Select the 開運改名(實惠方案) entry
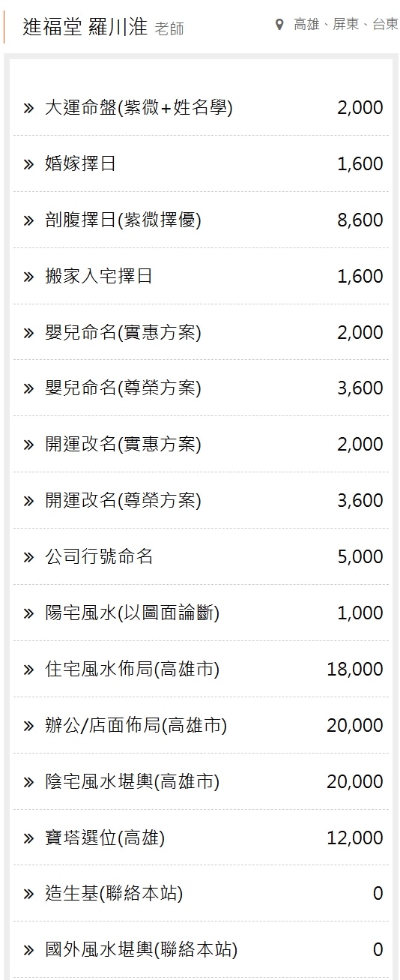This screenshot has width=400, height=980. tap(201, 445)
